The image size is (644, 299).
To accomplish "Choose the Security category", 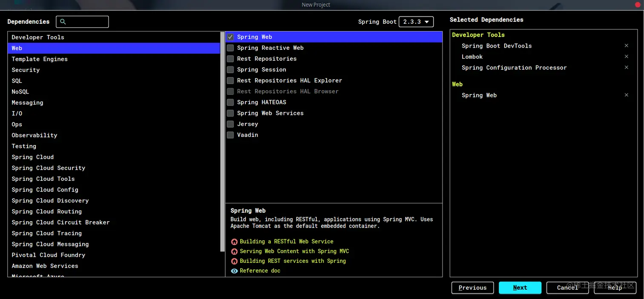I will tap(114, 70).
